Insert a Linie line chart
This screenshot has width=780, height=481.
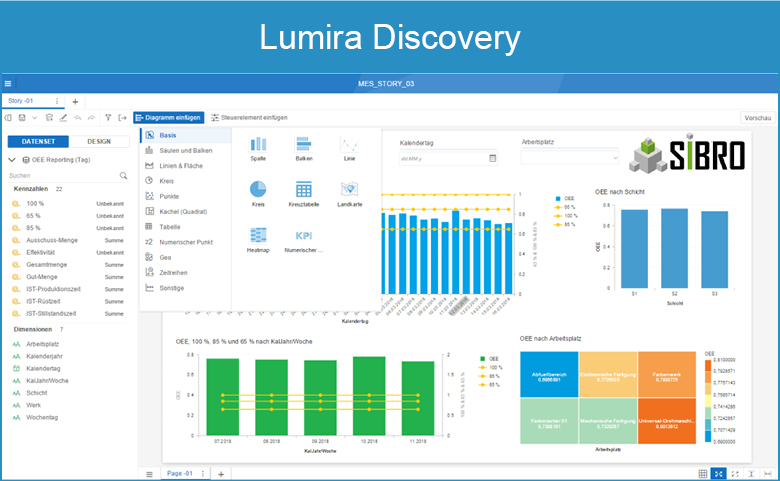(350, 148)
